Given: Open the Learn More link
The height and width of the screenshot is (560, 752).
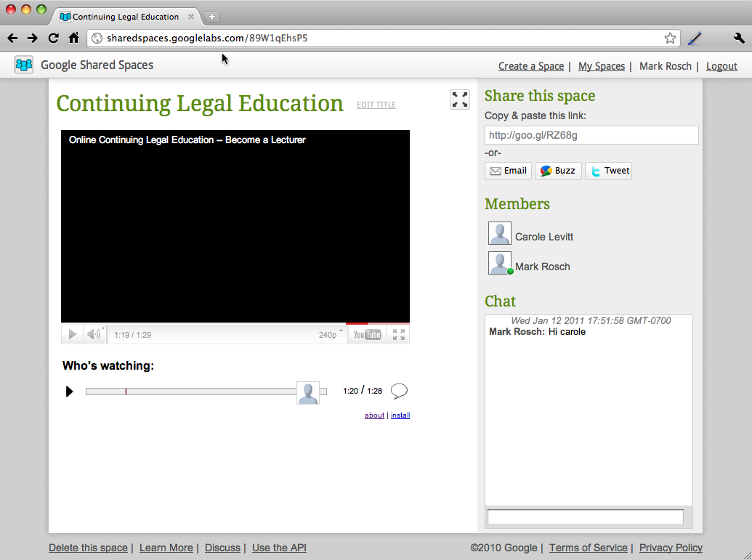Looking at the screenshot, I should [x=166, y=548].
